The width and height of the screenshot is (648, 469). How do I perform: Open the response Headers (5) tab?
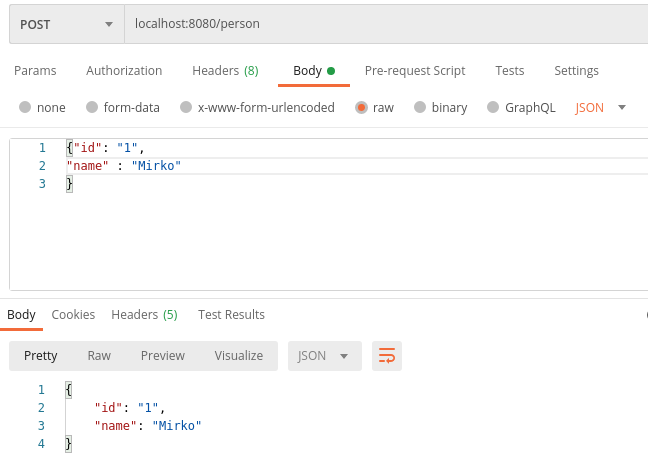coord(144,314)
